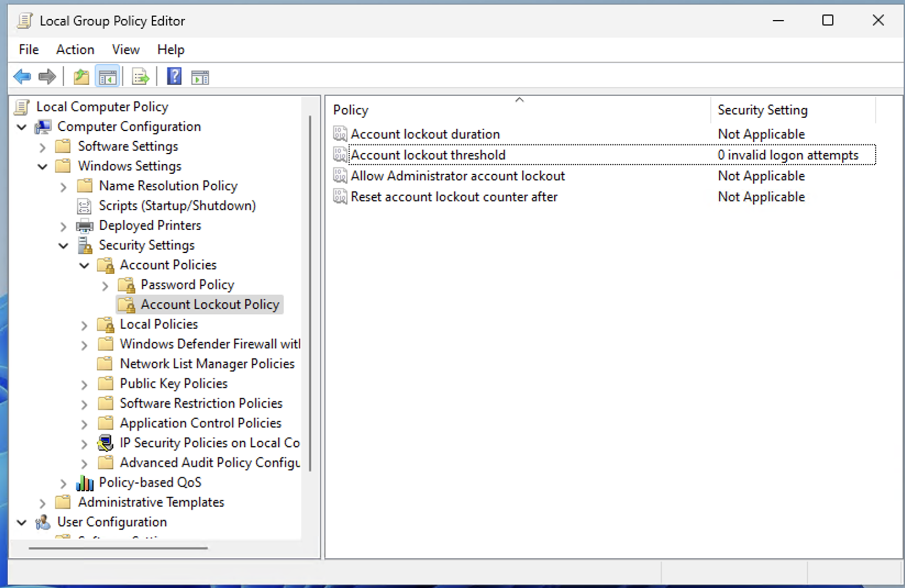Toggle Show/Hide Action Pane toolbar icon
The width and height of the screenshot is (905, 588).
pos(200,77)
